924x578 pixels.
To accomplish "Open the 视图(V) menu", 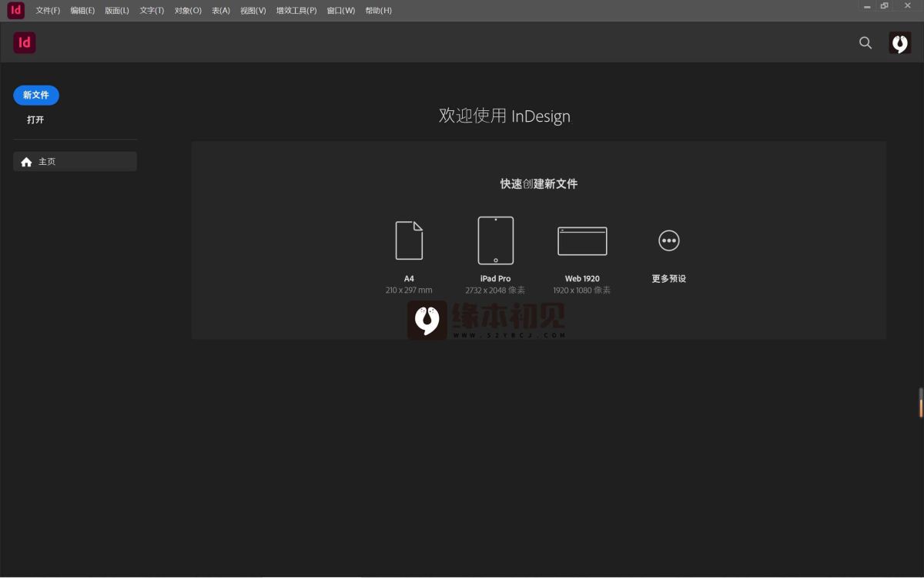I will [x=253, y=11].
